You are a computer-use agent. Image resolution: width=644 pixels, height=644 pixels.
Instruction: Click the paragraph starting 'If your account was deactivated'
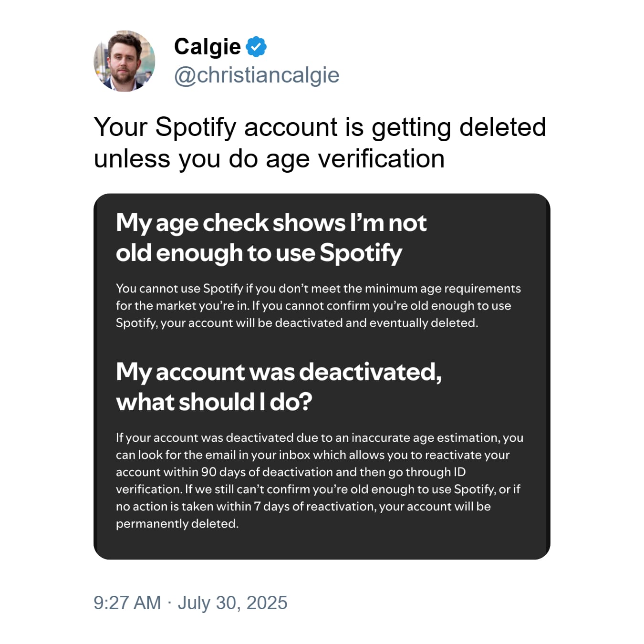click(x=320, y=480)
